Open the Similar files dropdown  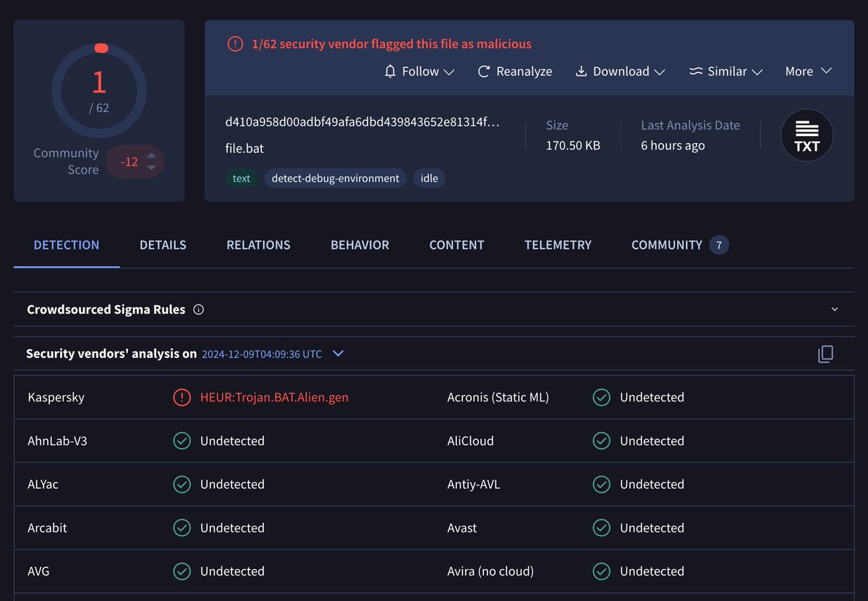726,71
